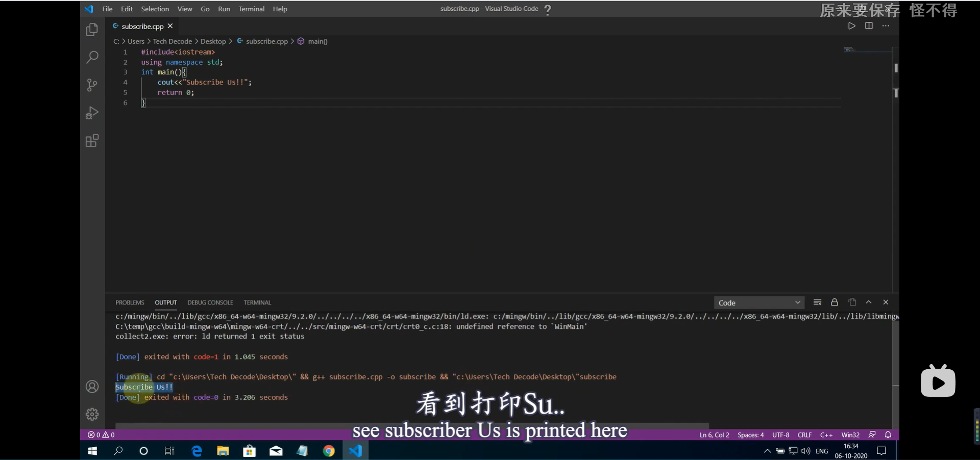Open Task View on the taskbar
The width and height of the screenshot is (980, 460).
click(x=169, y=451)
